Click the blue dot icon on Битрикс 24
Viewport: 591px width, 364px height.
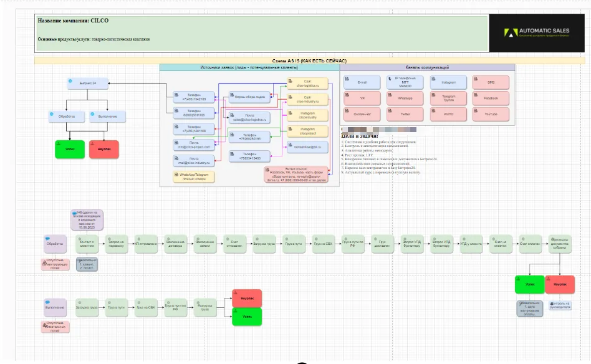70,81
